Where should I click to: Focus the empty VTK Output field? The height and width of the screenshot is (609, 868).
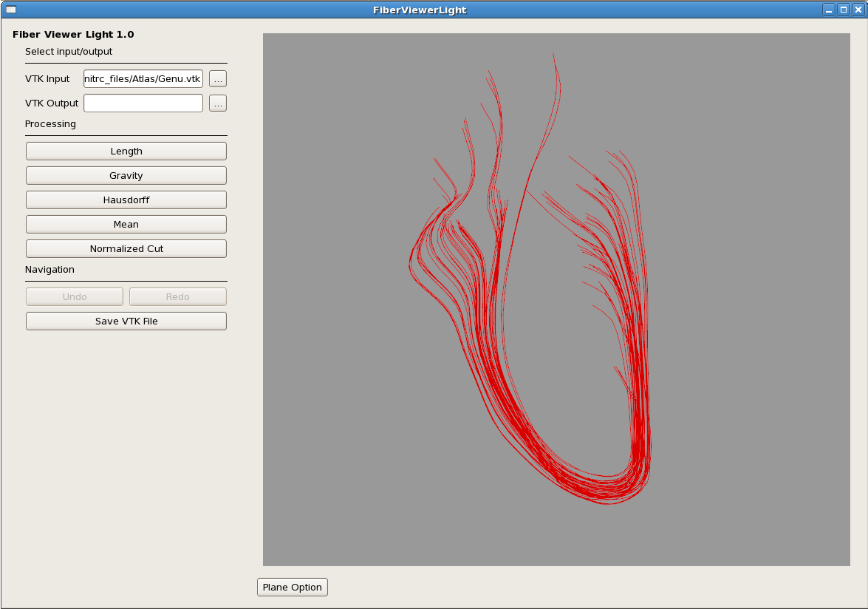click(143, 103)
